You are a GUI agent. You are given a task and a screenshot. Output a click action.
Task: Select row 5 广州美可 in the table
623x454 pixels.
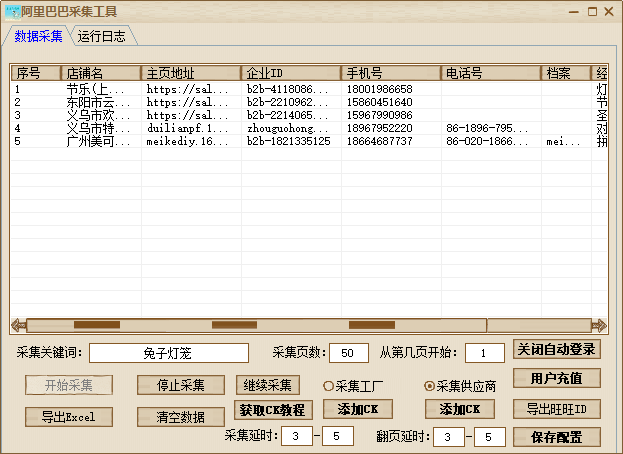tap(98, 141)
